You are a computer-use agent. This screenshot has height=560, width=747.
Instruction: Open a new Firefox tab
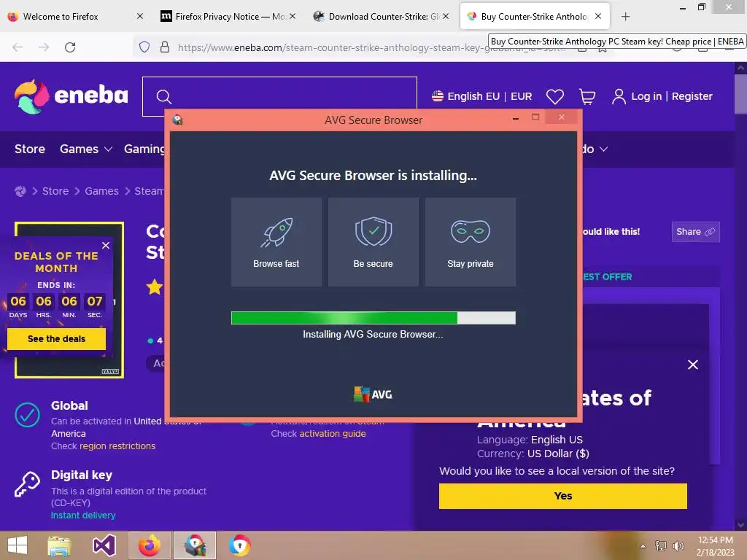click(625, 17)
